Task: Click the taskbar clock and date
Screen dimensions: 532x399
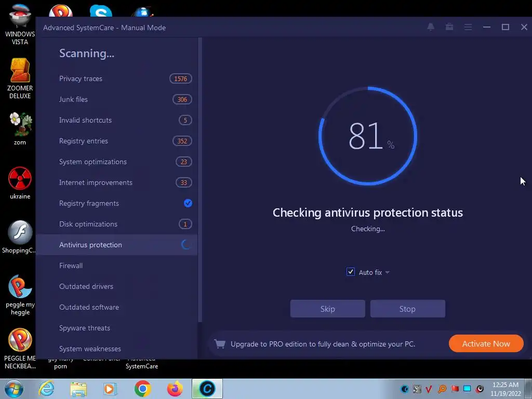Action: coord(506,389)
